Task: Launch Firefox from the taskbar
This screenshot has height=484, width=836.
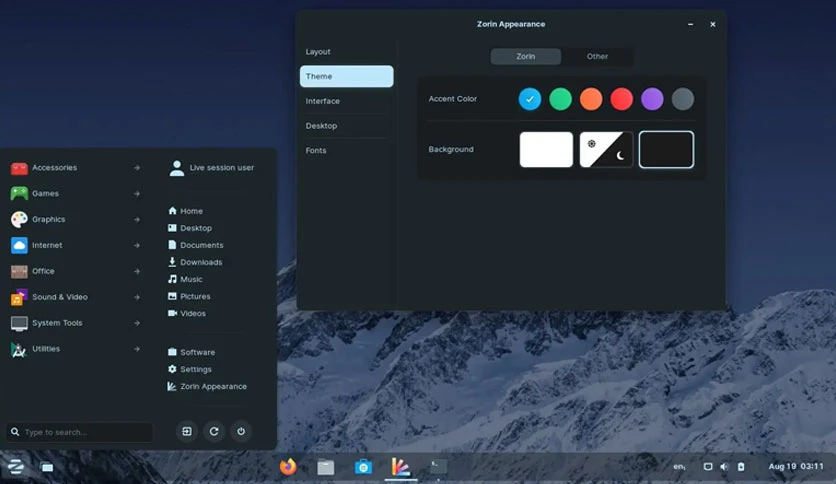Action: [x=288, y=466]
